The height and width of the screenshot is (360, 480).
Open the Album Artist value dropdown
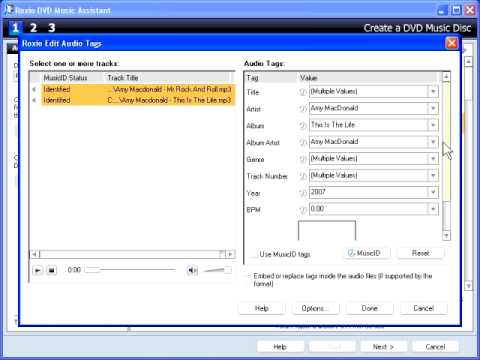[x=433, y=142]
